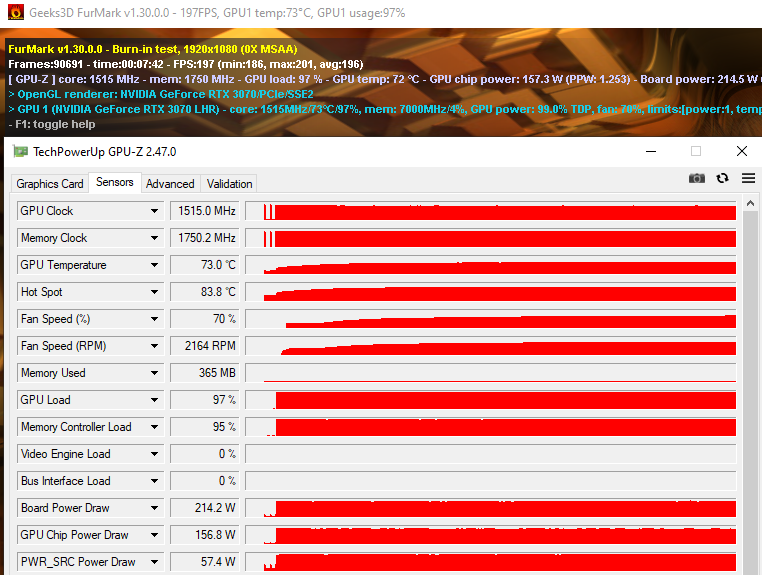The height and width of the screenshot is (575, 762).
Task: Click the 97 % GPU Load value
Action: [x=205, y=400]
